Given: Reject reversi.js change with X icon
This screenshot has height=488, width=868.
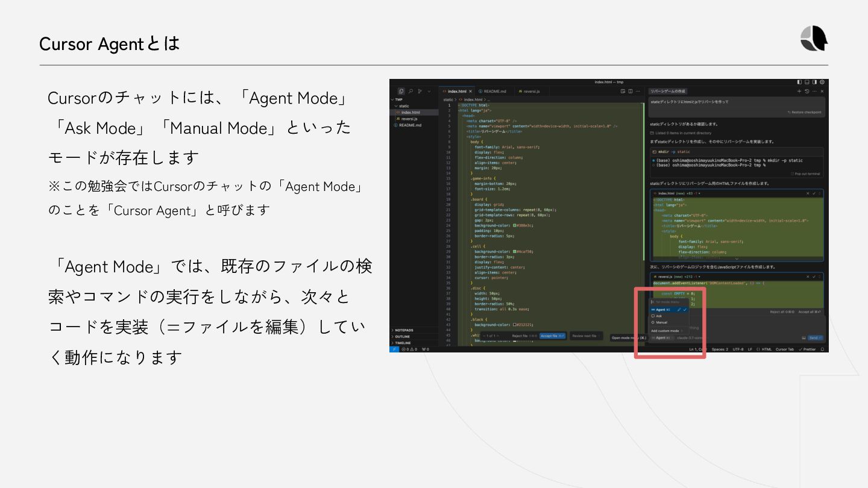Looking at the screenshot, I should 808,277.
